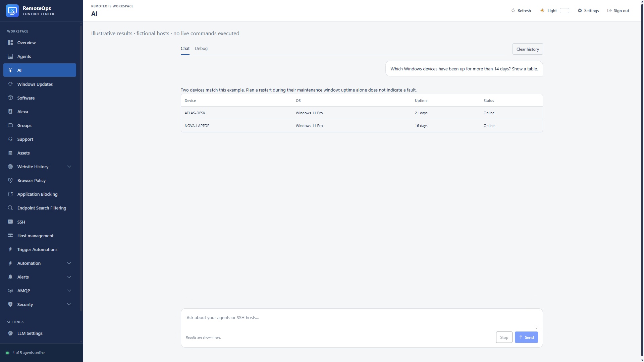Expand the Website History submenu chevron

(x=69, y=167)
